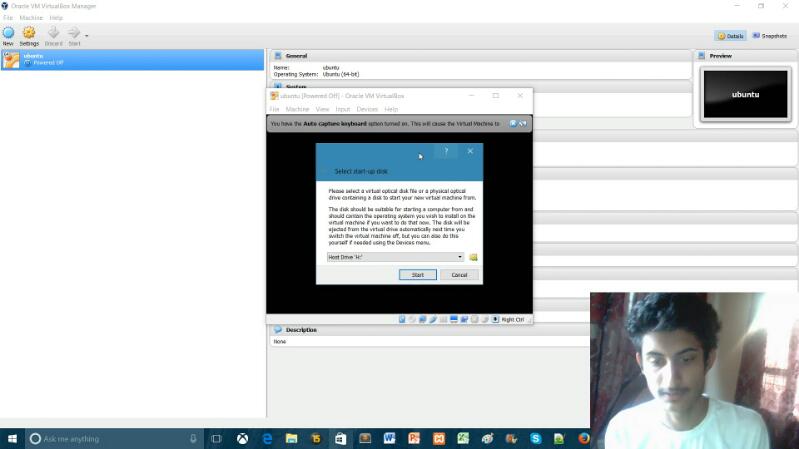
Task: Switch to the Details view button
Action: tap(730, 36)
